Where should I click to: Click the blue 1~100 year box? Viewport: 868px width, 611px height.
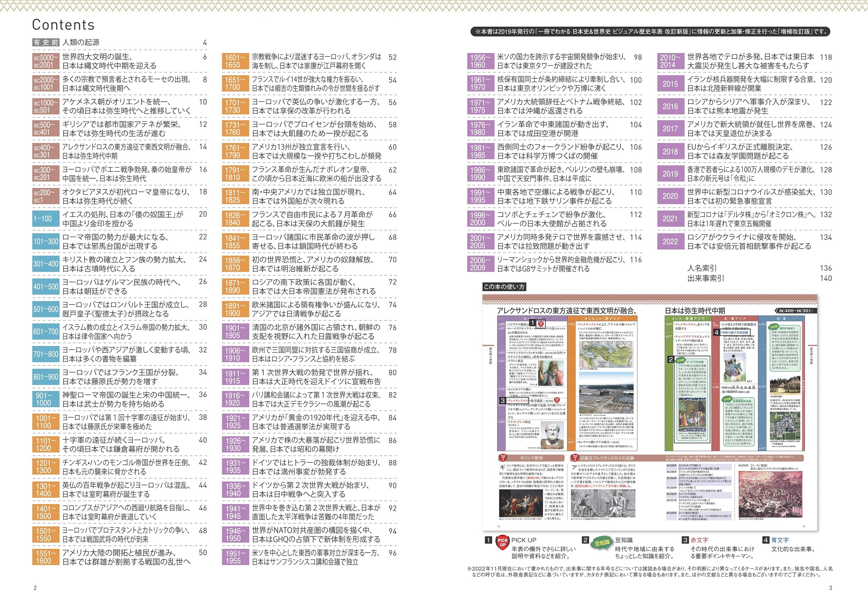click(x=46, y=219)
